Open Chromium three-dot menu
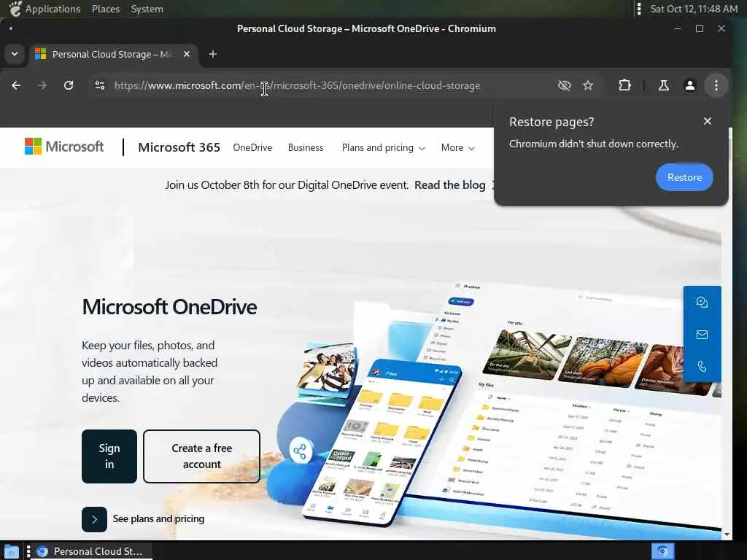Image resolution: width=747 pixels, height=560 pixels. (x=716, y=86)
